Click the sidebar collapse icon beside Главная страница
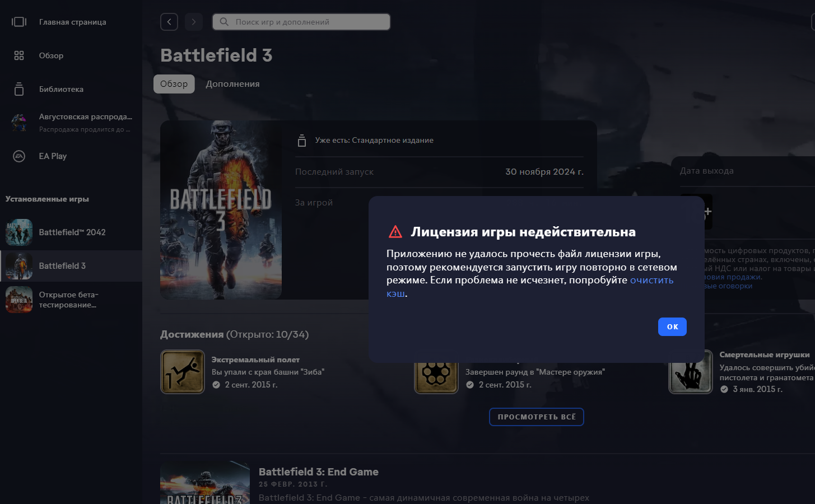This screenshot has height=504, width=815. 19,22
